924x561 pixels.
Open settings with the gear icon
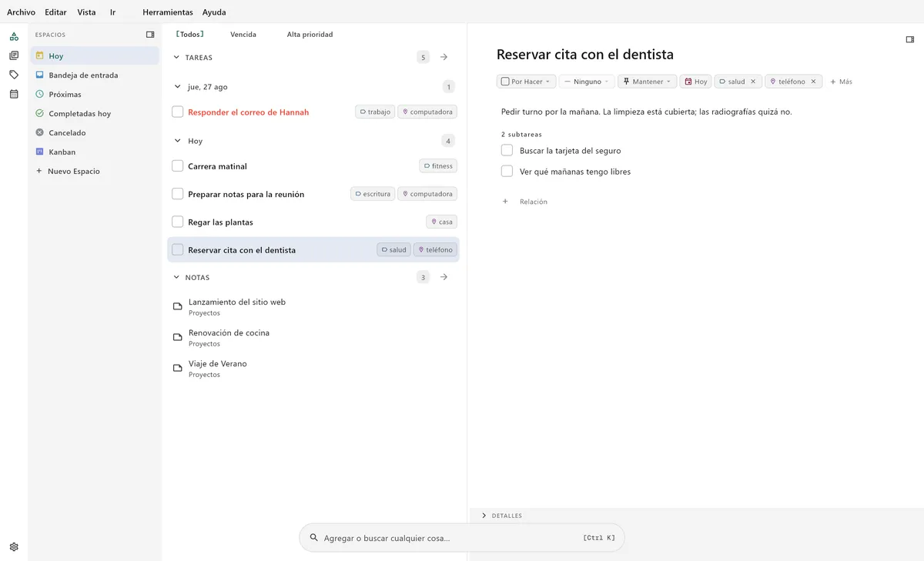pyautogui.click(x=14, y=547)
